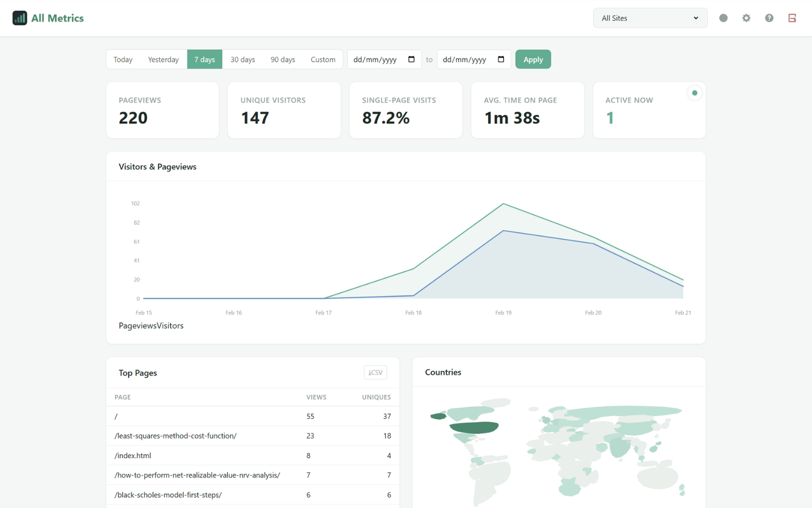
Task: Click the Active Now count 1
Action: click(x=610, y=118)
